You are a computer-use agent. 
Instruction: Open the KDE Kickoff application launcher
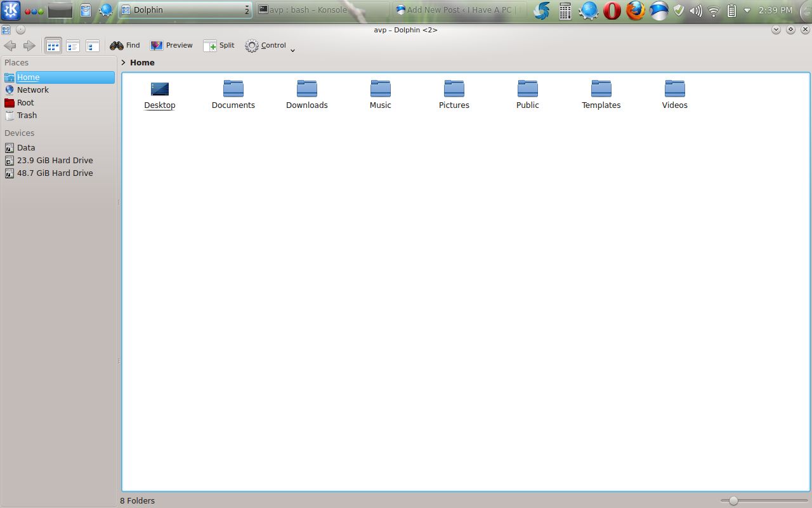pyautogui.click(x=11, y=10)
